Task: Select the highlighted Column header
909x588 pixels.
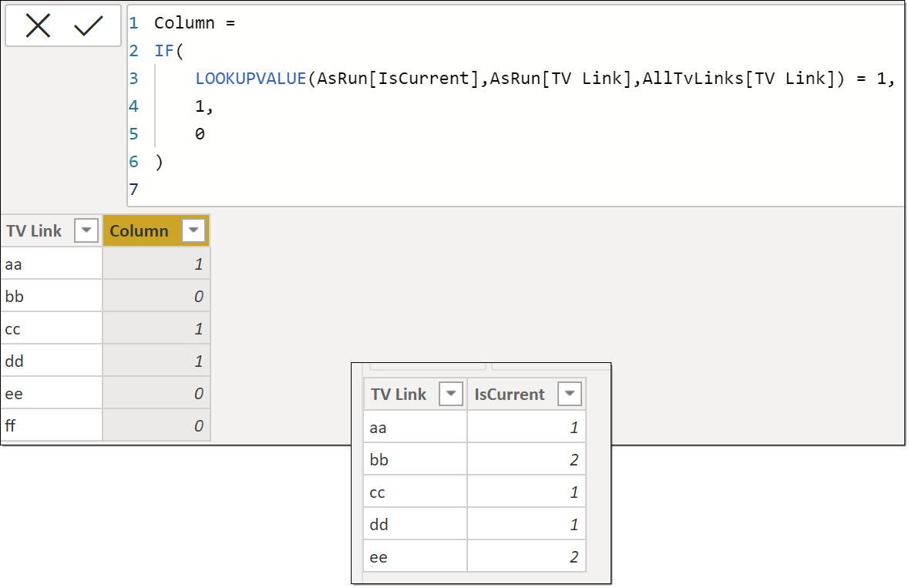Action: click(x=156, y=230)
